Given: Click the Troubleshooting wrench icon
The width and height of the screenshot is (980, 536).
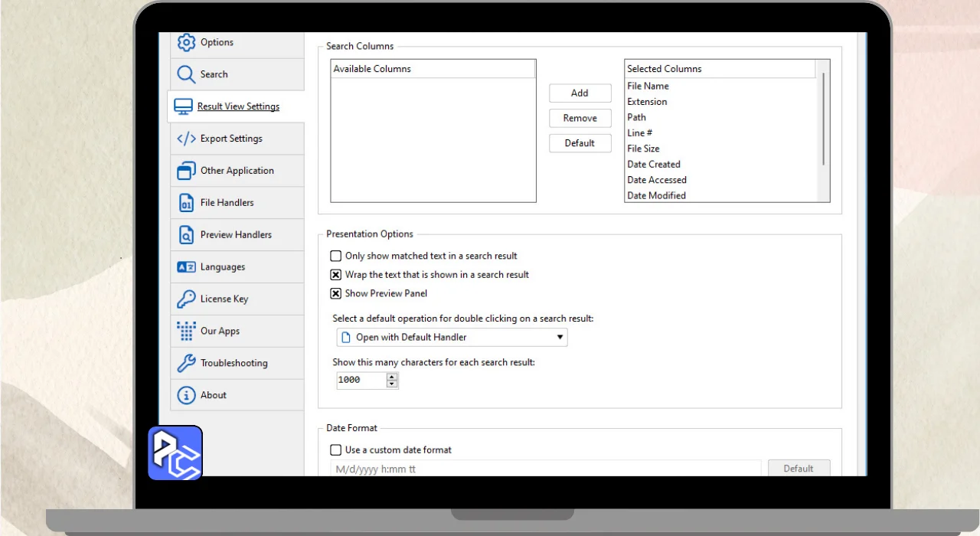Looking at the screenshot, I should 186,364.
